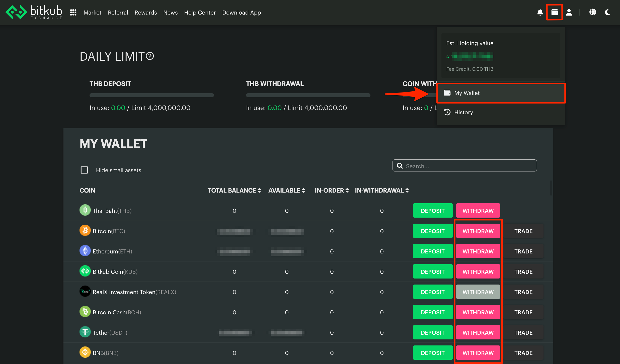The image size is (620, 364).
Task: Toggle dark mode moon icon
Action: pos(607,12)
